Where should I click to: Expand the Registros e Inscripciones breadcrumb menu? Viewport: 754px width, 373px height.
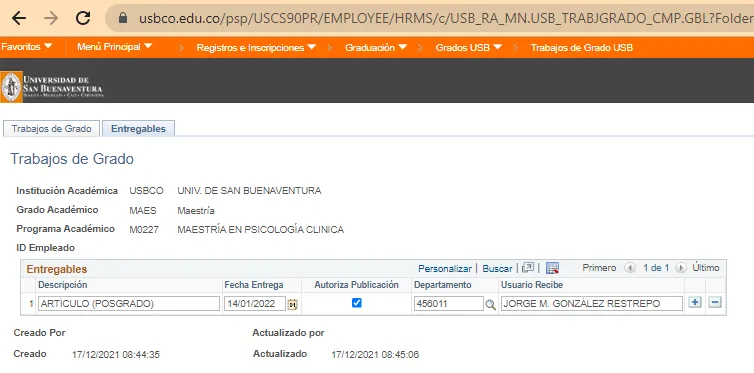click(256, 48)
